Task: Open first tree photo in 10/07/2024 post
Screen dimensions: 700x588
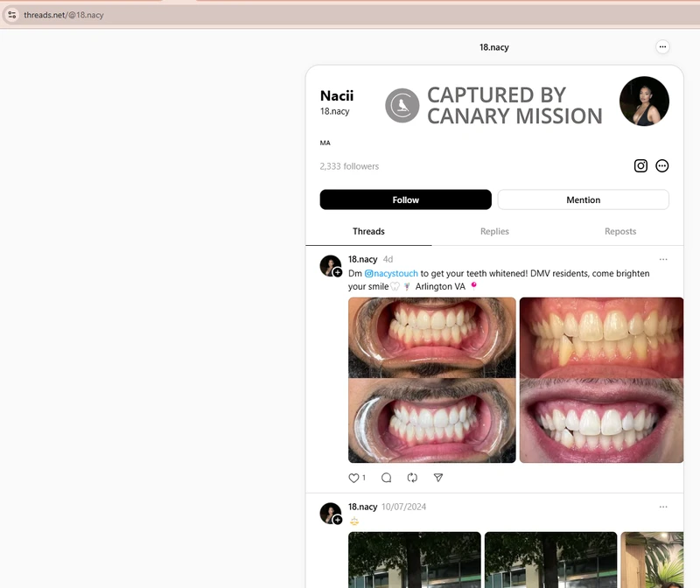Action: 414,560
